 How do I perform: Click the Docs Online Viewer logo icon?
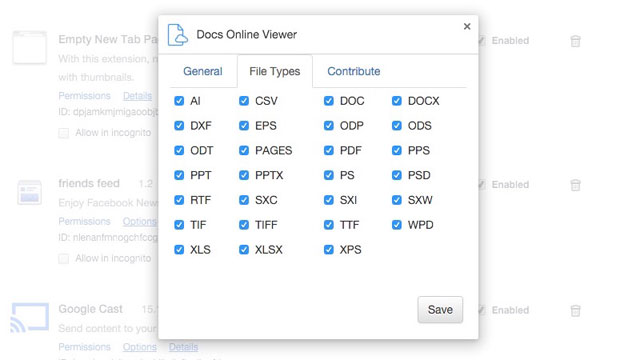tap(178, 35)
